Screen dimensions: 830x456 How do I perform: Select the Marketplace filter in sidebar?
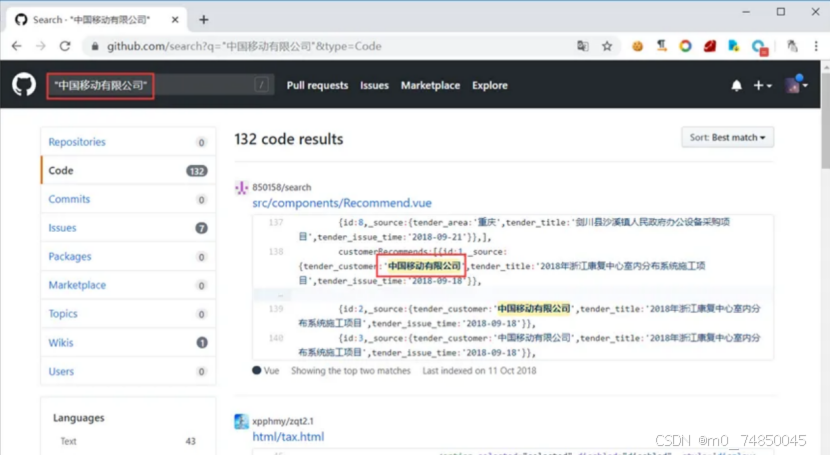(128, 285)
